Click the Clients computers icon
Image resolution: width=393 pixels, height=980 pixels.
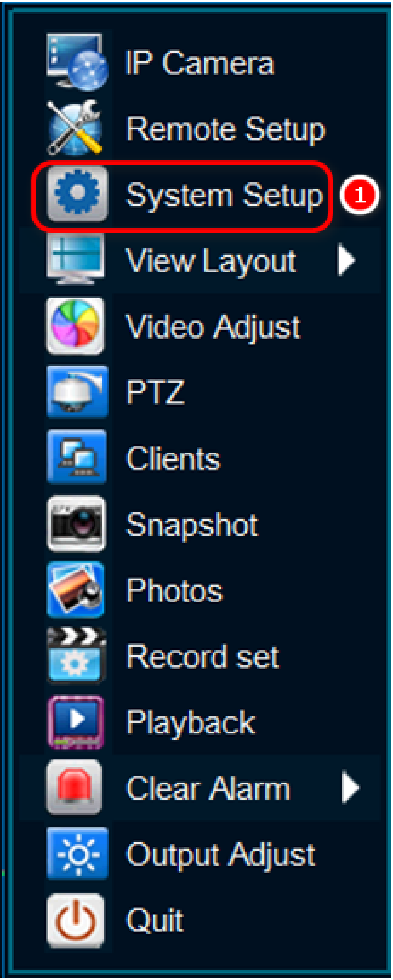click(x=77, y=457)
